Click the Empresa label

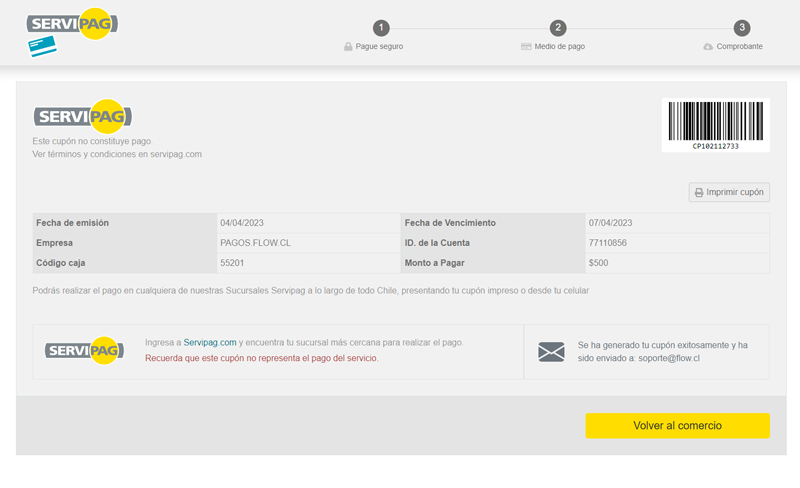(54, 243)
